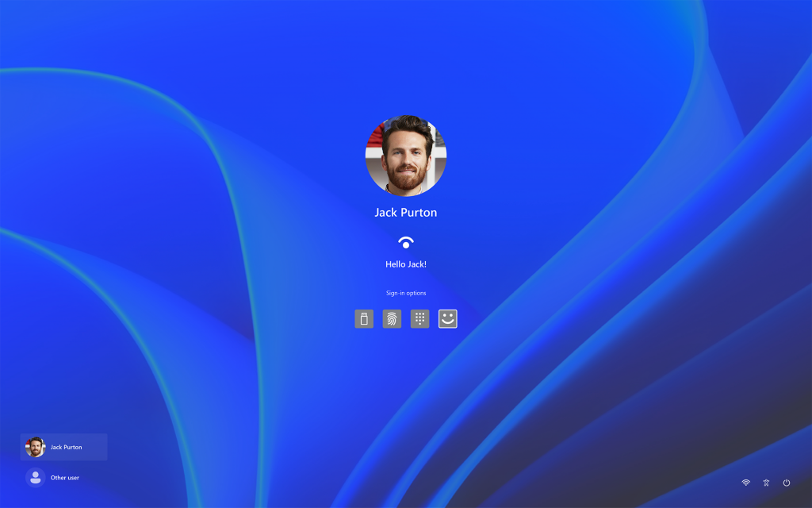The image size is (812, 508).
Task: Click the Sign-in options text link
Action: point(406,293)
